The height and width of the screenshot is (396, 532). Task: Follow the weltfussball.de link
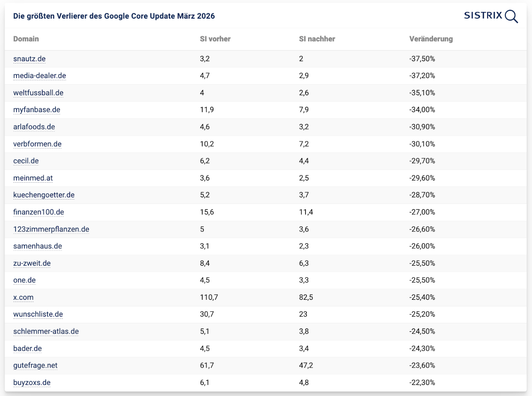pos(38,93)
